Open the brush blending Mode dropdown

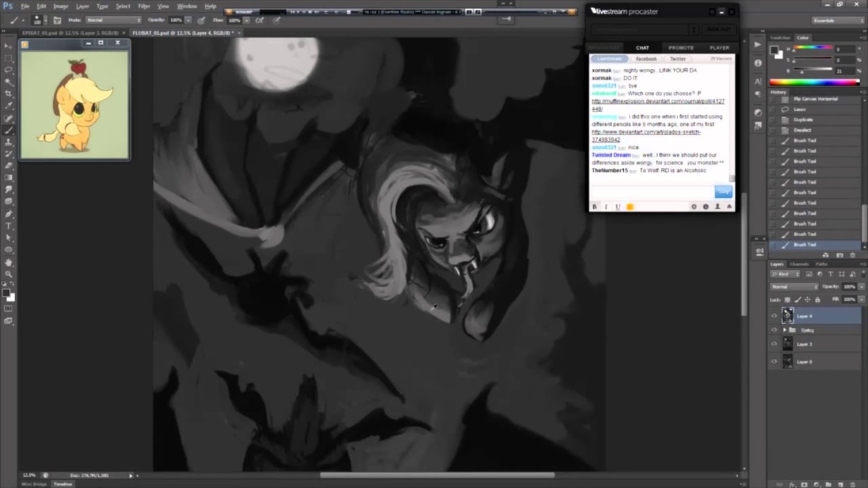113,20
